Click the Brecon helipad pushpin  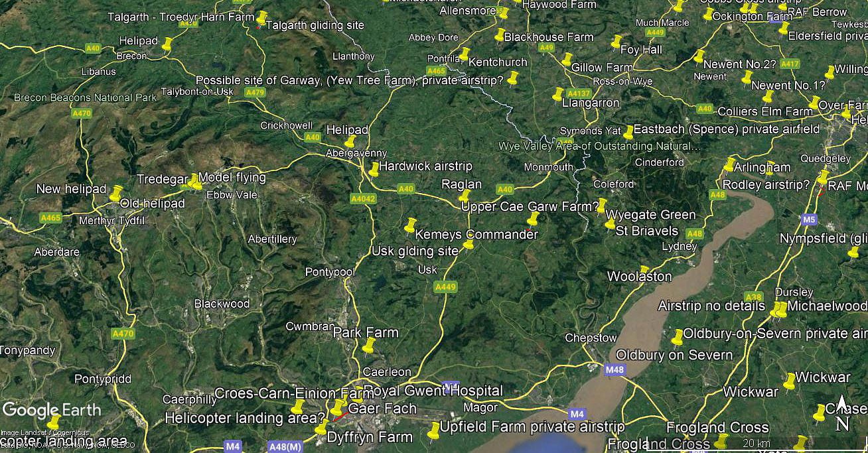coord(167,44)
